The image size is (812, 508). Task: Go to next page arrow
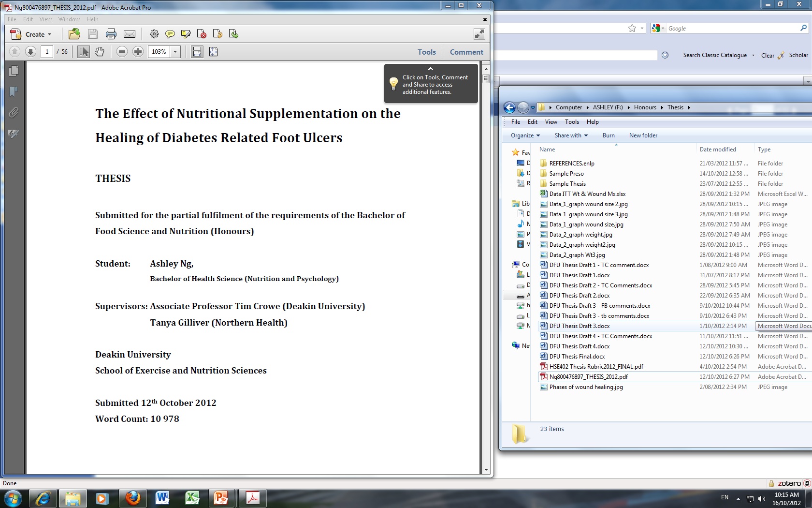click(30, 52)
